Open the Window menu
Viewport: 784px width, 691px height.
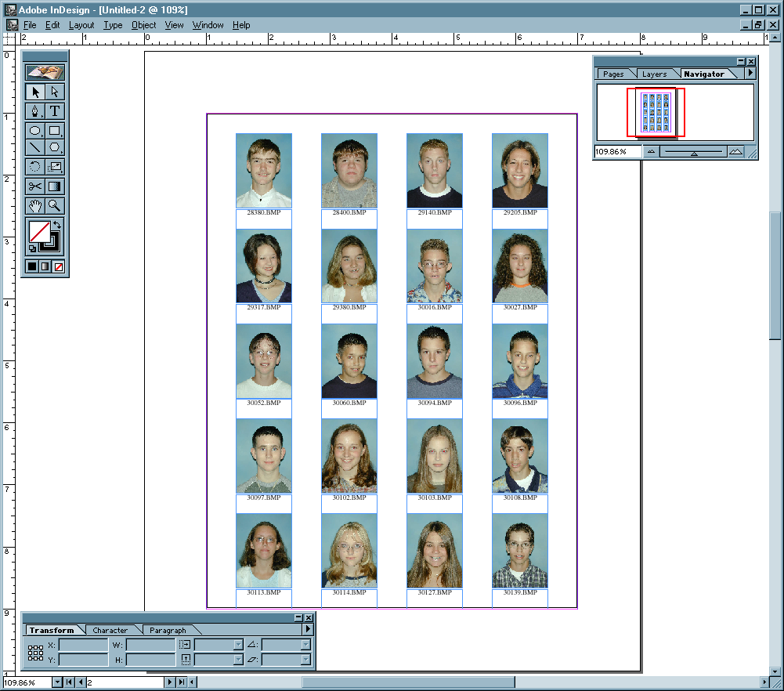pyautogui.click(x=208, y=25)
